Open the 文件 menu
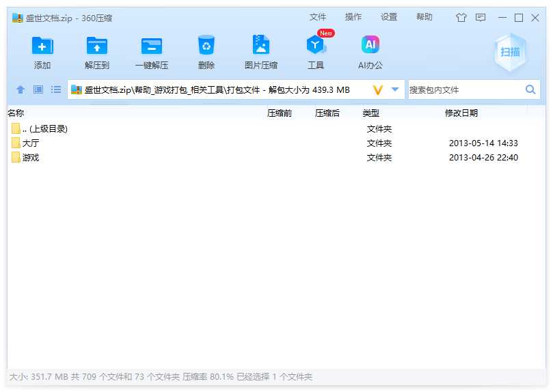This screenshot has height=392, width=553. tap(318, 17)
